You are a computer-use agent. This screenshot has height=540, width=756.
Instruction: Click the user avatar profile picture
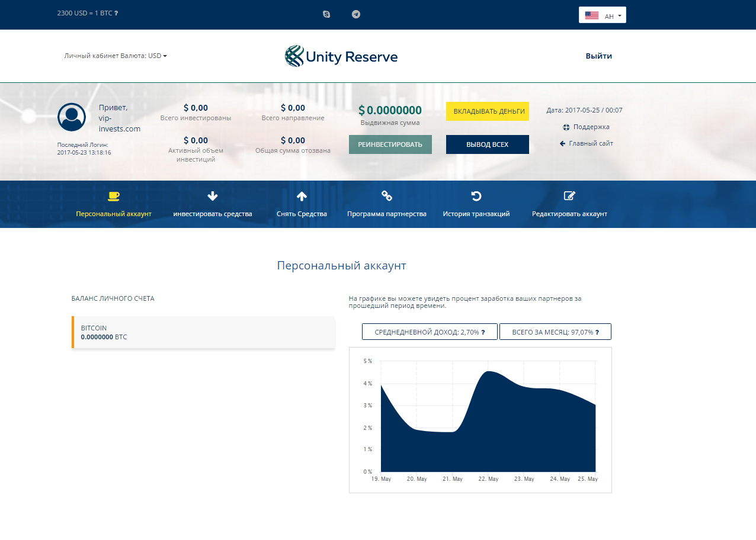point(71,117)
